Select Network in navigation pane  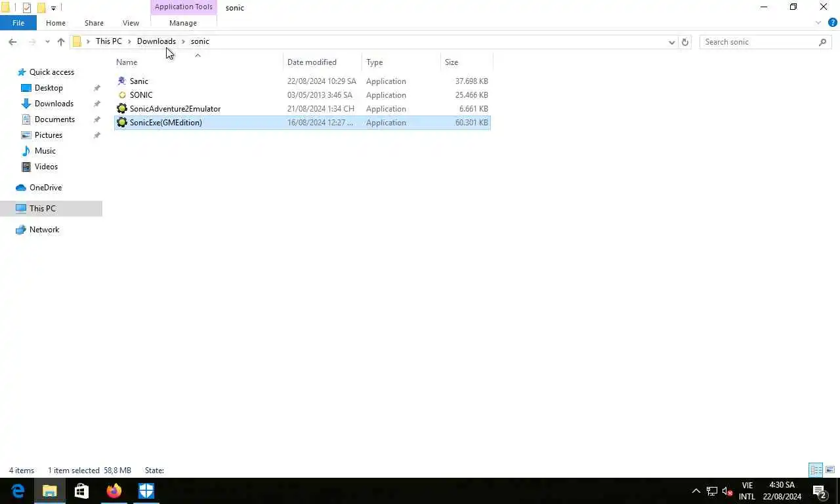[x=44, y=230]
